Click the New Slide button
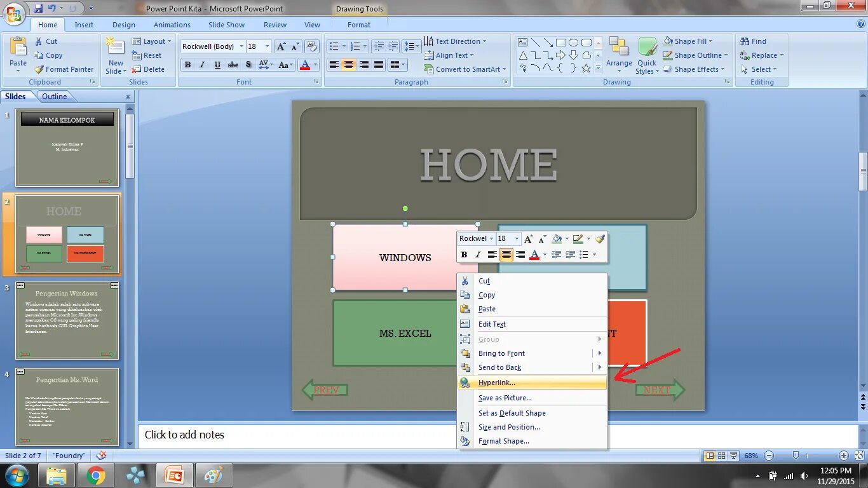 click(116, 56)
